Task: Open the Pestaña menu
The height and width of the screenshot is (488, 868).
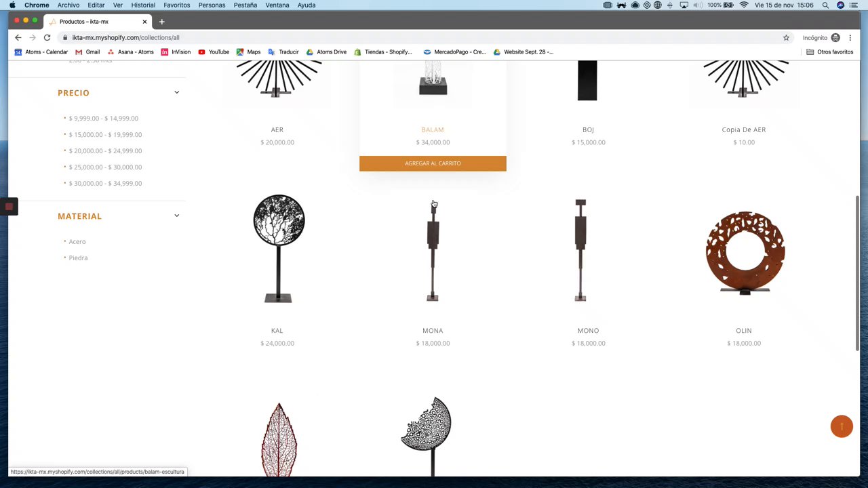Action: point(245,5)
